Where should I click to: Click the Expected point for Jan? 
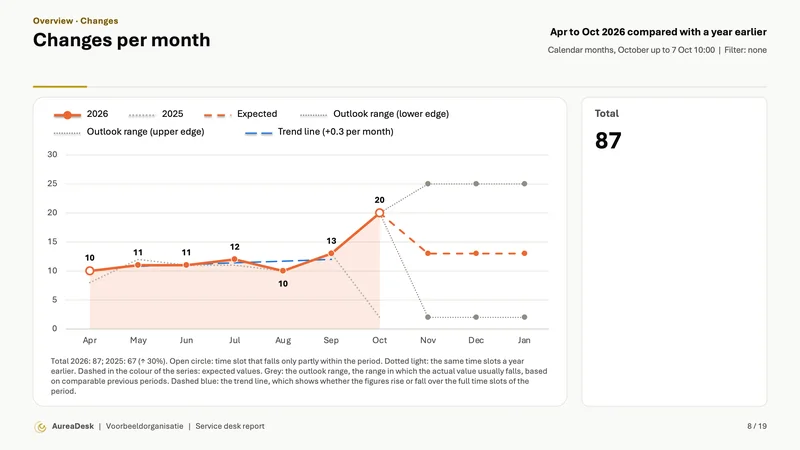(524, 254)
